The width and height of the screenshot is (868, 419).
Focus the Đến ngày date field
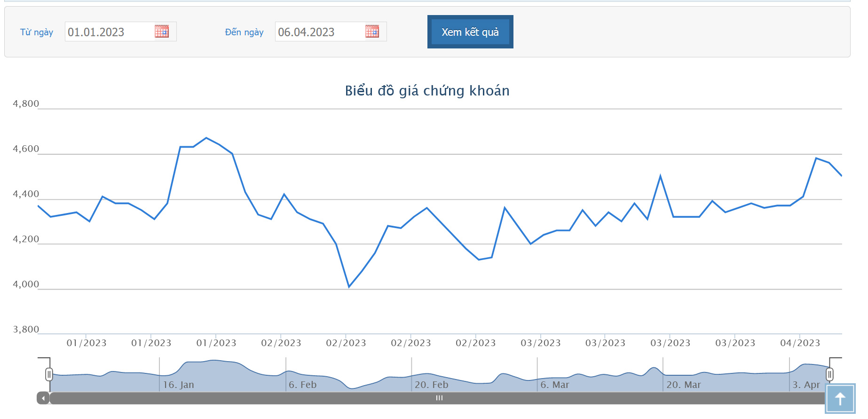click(319, 32)
